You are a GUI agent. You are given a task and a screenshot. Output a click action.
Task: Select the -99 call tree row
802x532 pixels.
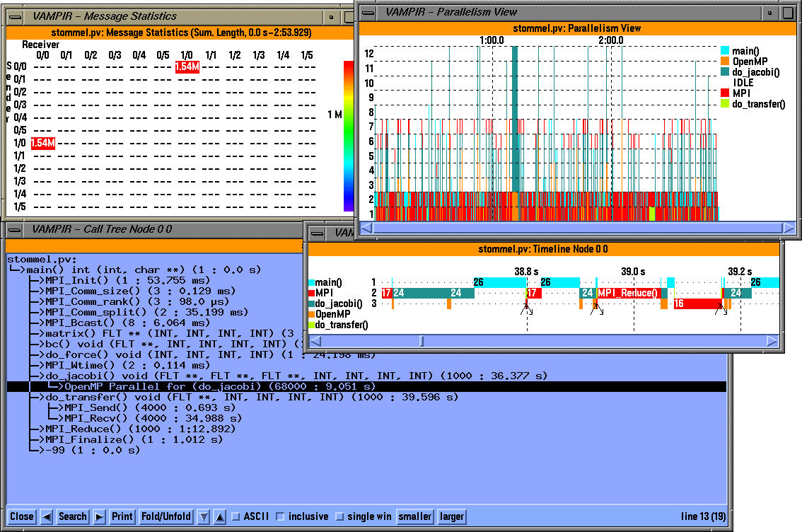93,450
